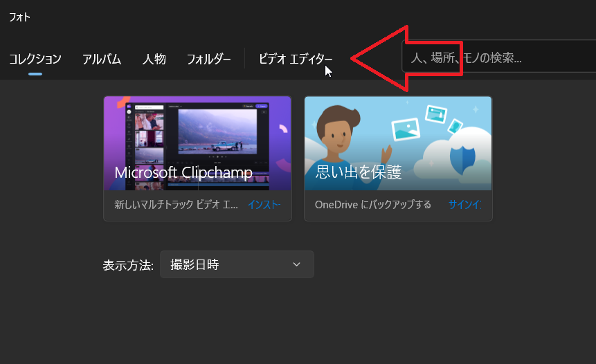Click the 表示方法: label

pos(128,265)
